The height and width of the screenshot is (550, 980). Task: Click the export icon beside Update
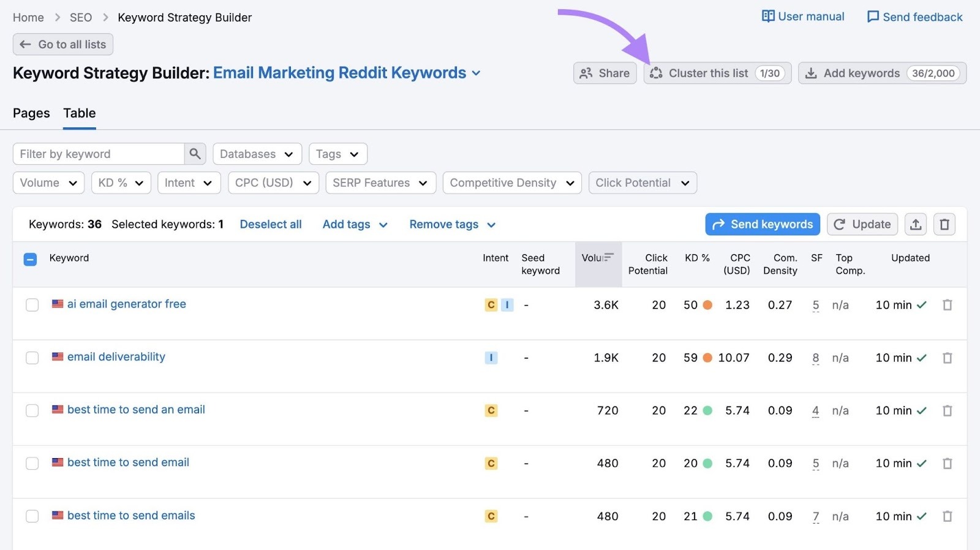[x=916, y=224]
